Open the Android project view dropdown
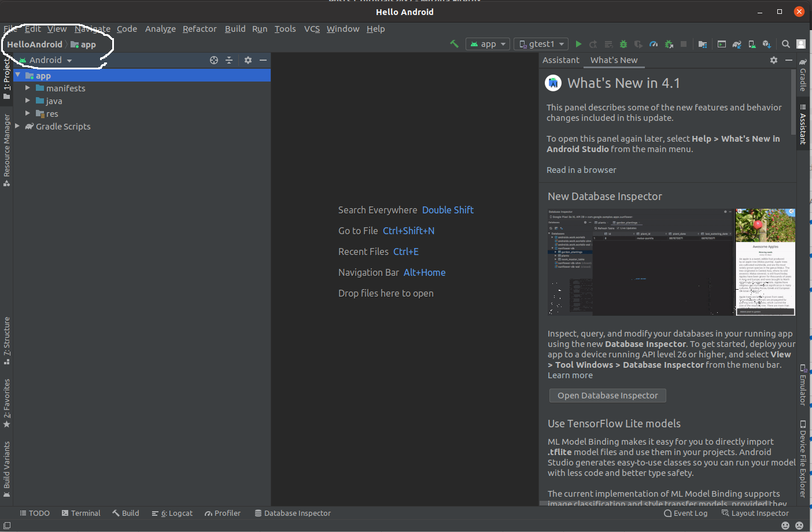 click(46, 60)
